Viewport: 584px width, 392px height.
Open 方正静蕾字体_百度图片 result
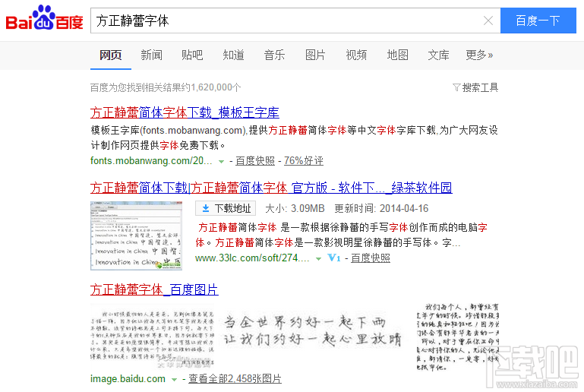tap(154, 289)
